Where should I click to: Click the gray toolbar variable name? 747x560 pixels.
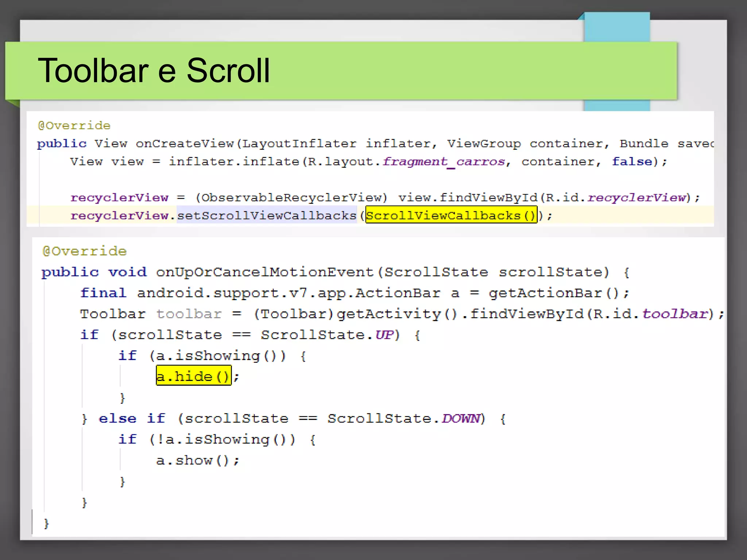click(x=189, y=314)
